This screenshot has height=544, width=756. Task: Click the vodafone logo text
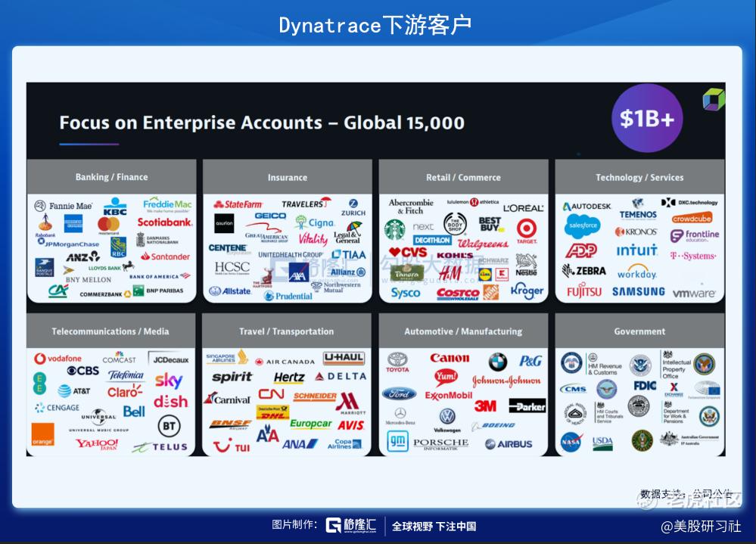pyautogui.click(x=58, y=359)
